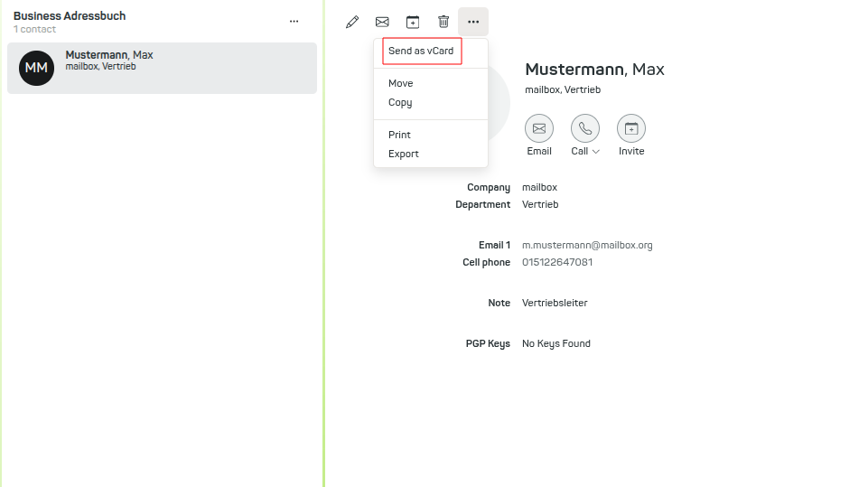Click the Business Adressbuch heading
868x487 pixels.
pyautogui.click(x=70, y=16)
